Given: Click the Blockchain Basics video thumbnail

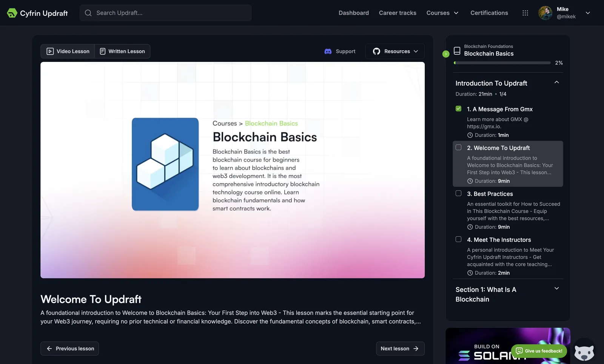Looking at the screenshot, I should (233, 170).
